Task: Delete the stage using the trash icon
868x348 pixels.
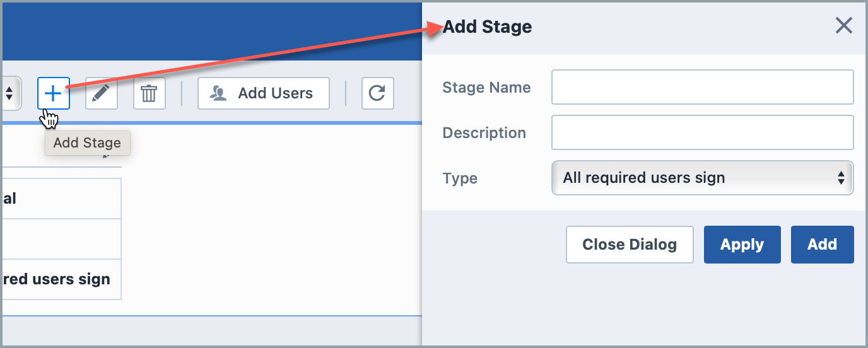Action: (x=149, y=93)
